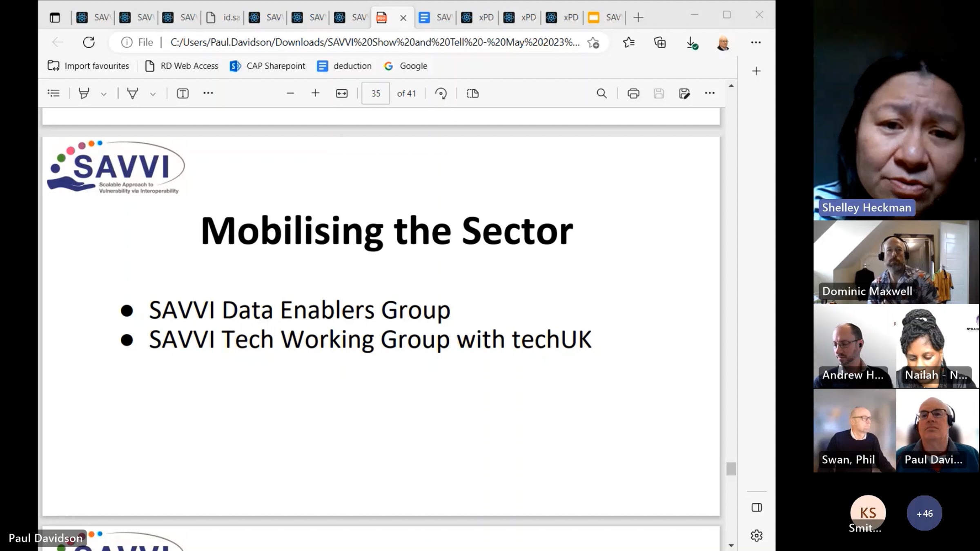Select Andrew H's video tile
This screenshot has width=980, height=551.
pos(854,346)
